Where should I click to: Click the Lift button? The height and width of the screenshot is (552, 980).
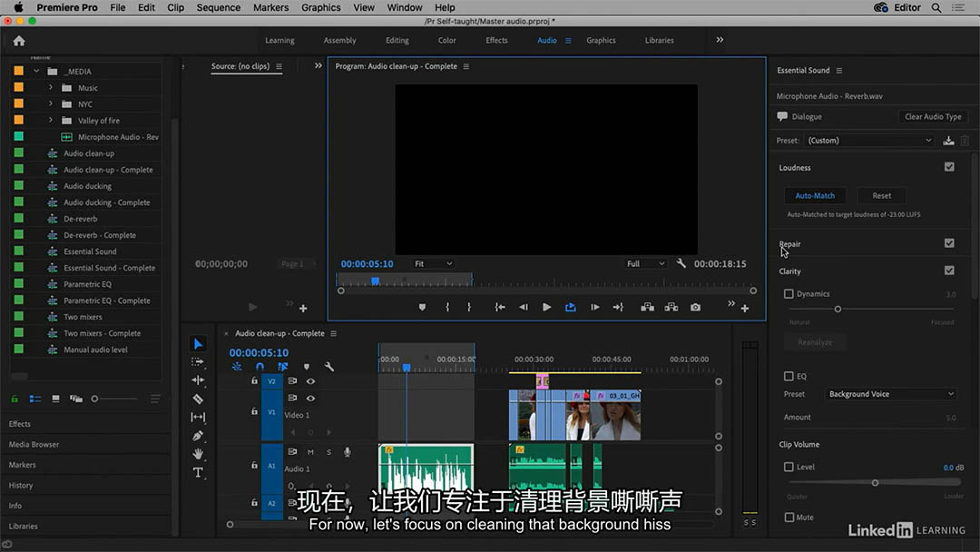coord(648,307)
